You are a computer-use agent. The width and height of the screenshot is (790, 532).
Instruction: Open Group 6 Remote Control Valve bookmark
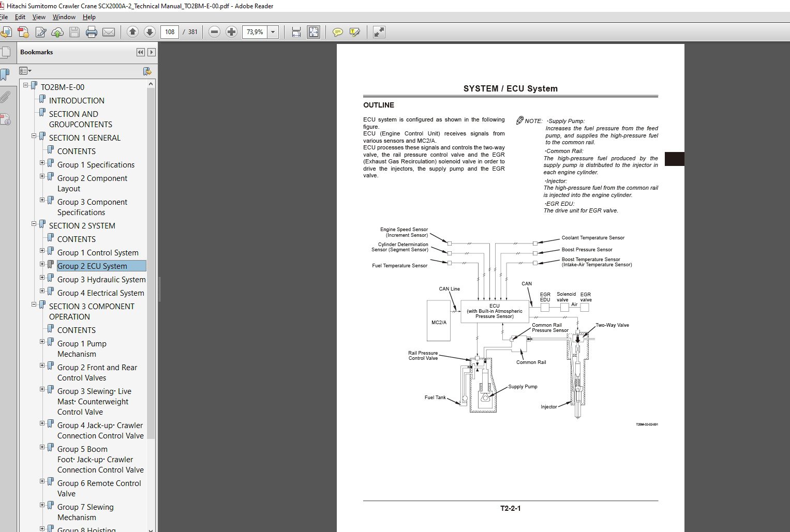(x=99, y=489)
